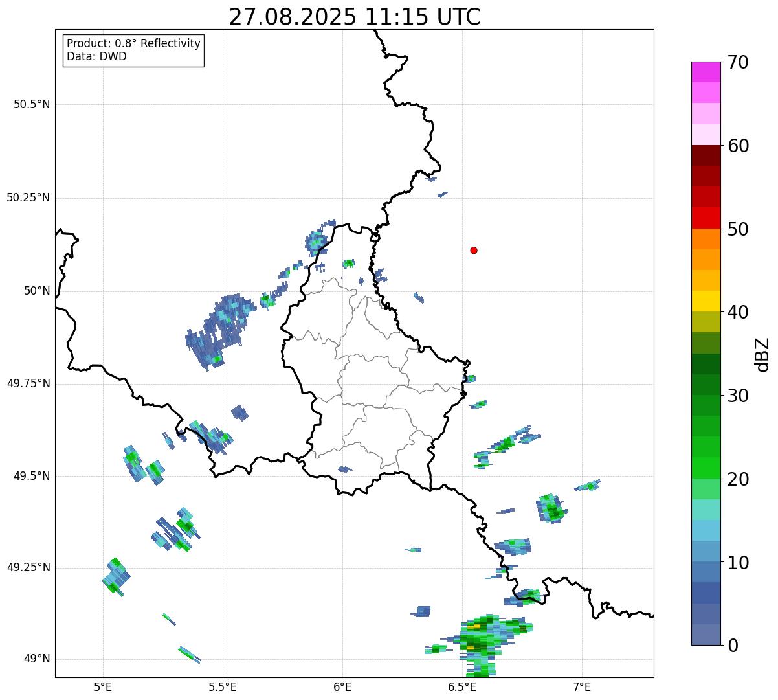Click the longitude label 7°E
This screenshot has width=778, height=700.
pyautogui.click(x=582, y=686)
